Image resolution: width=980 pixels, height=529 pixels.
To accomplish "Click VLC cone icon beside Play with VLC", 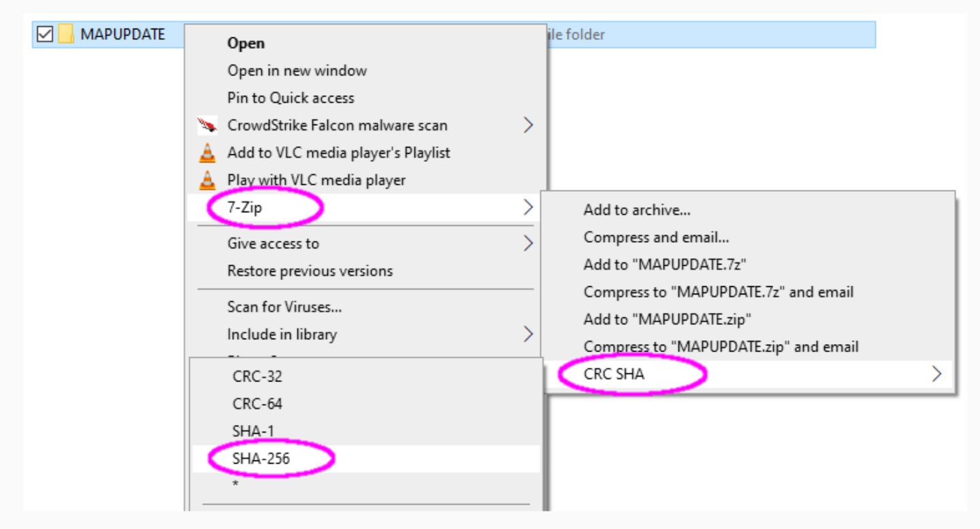I will pyautogui.click(x=207, y=180).
